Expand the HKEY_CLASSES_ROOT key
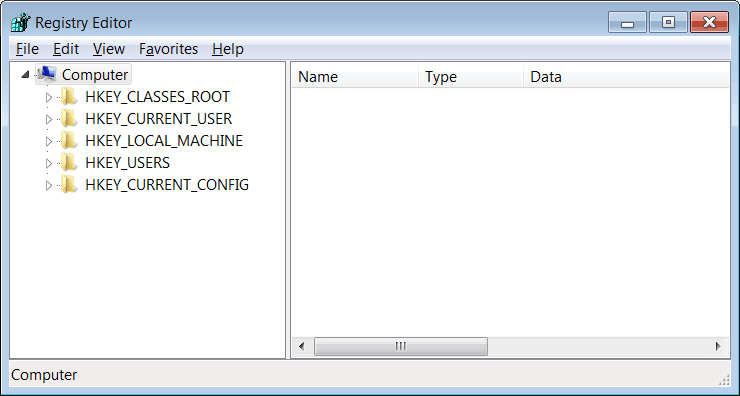 [49, 97]
